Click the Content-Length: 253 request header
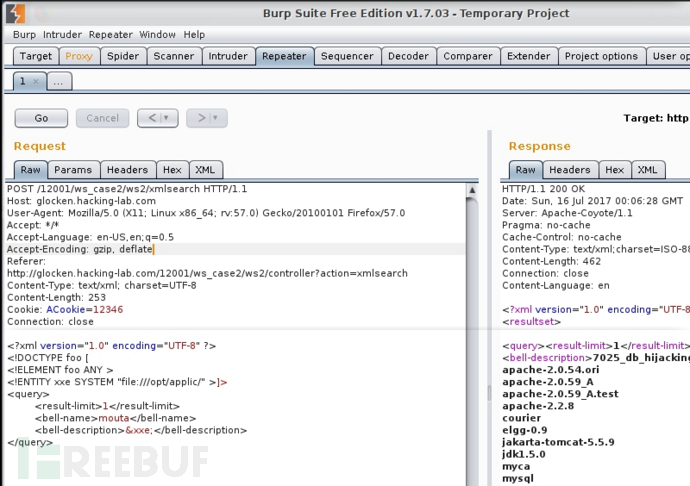 56,298
